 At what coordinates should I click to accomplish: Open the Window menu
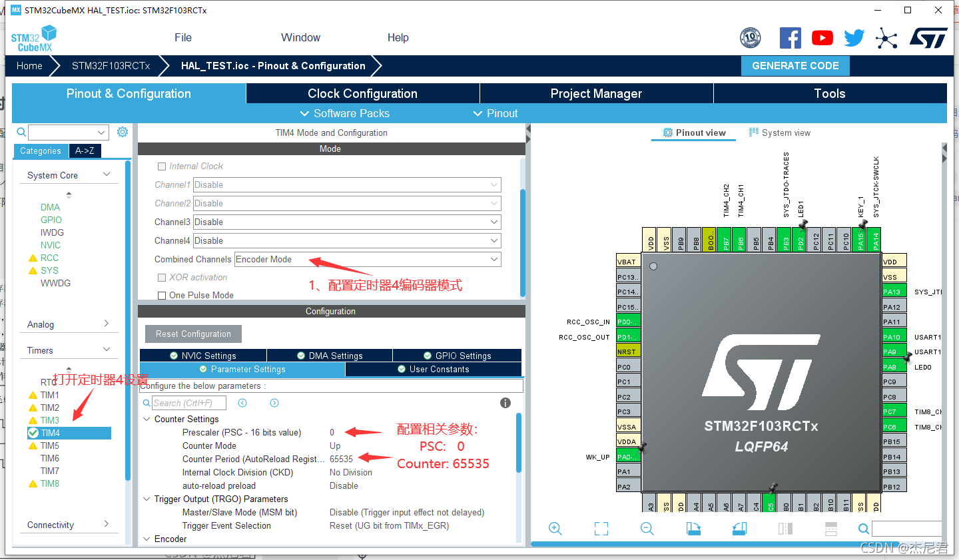tap(300, 38)
